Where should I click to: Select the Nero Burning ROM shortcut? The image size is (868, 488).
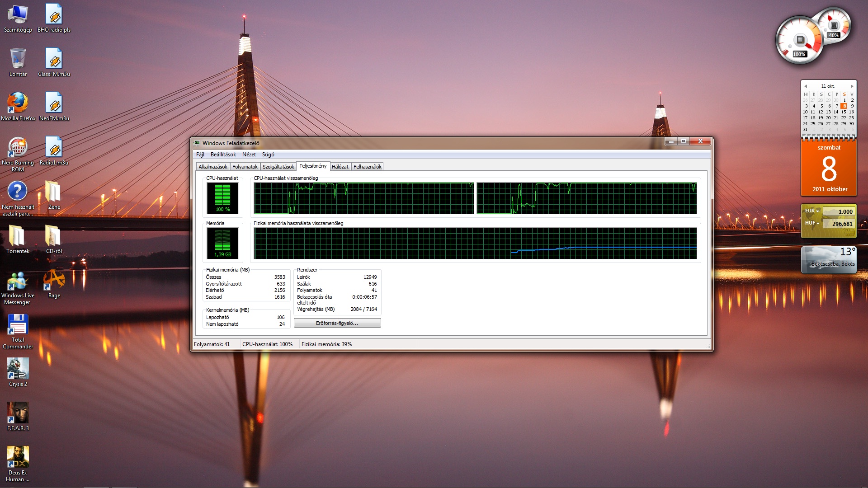coord(18,148)
